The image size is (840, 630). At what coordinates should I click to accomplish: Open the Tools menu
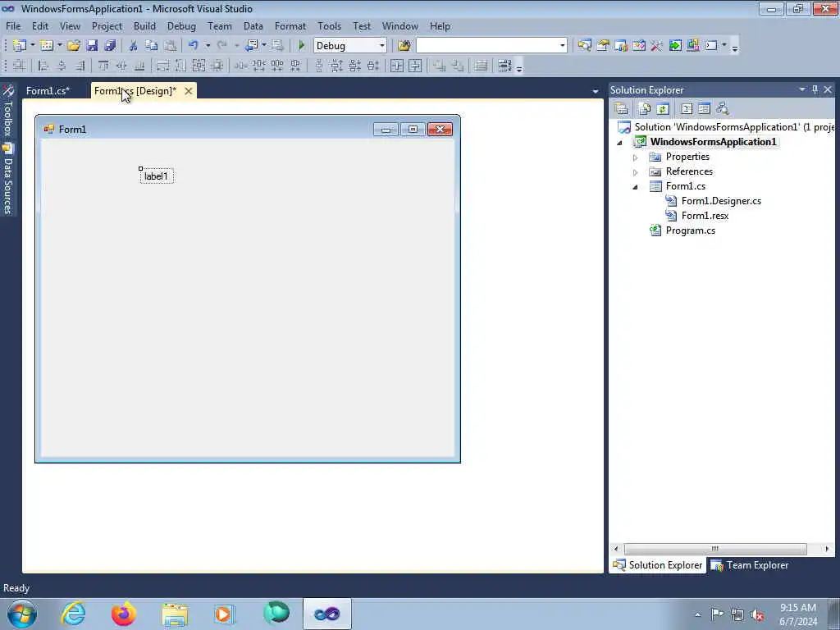(329, 26)
